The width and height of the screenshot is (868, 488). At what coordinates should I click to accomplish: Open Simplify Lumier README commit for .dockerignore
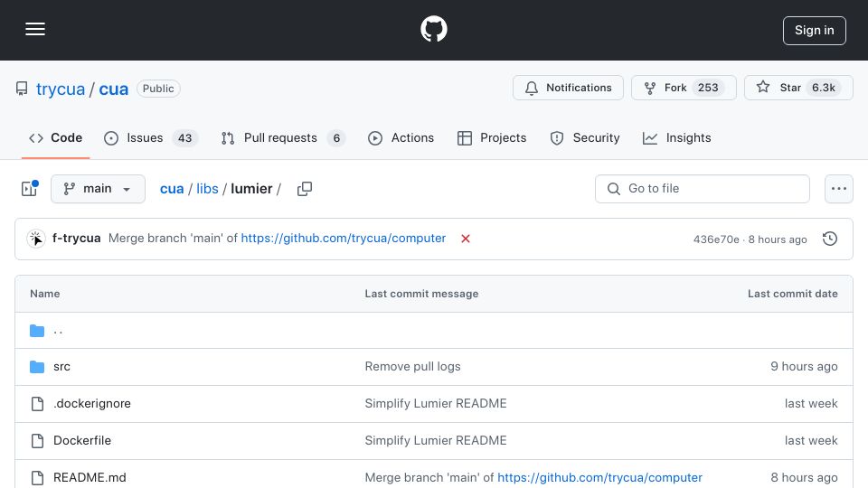pyautogui.click(x=436, y=403)
